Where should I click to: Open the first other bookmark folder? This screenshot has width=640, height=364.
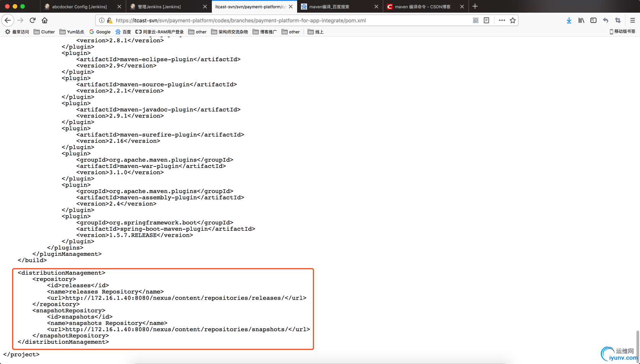click(x=197, y=32)
